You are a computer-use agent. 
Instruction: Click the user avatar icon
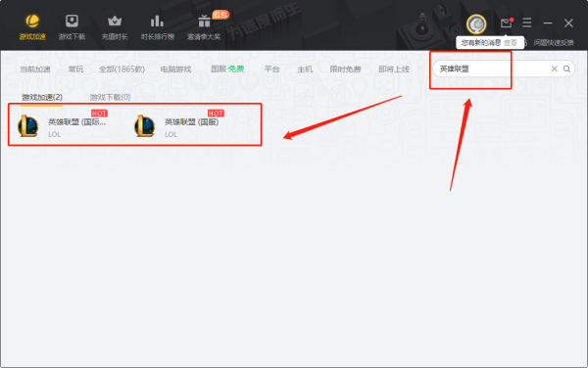(x=476, y=24)
